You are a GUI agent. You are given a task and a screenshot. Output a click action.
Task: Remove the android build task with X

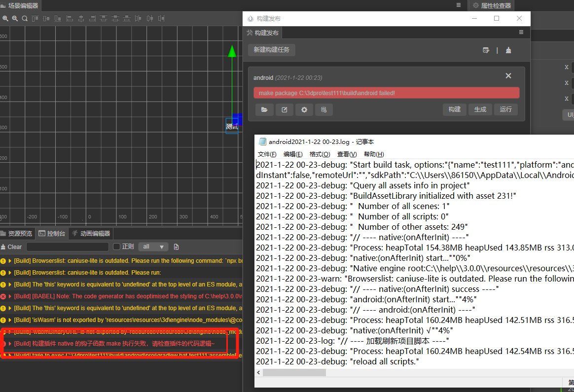pyautogui.click(x=508, y=76)
